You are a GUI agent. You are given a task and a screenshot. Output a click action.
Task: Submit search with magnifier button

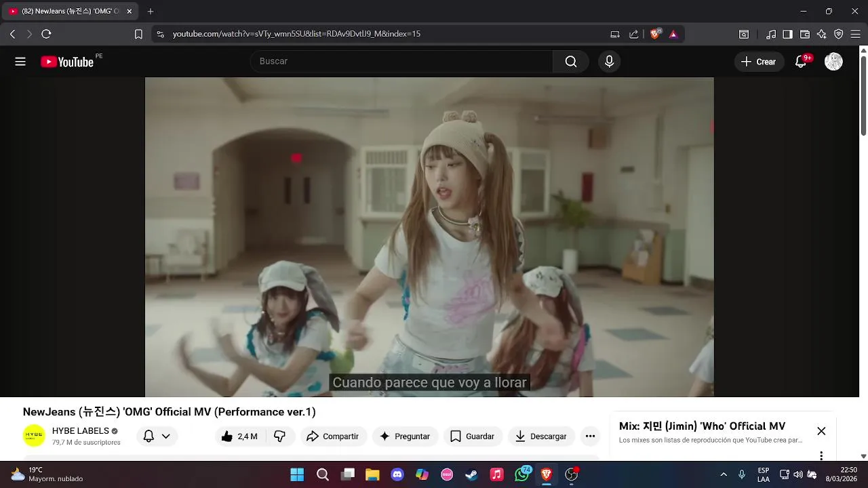tap(571, 62)
